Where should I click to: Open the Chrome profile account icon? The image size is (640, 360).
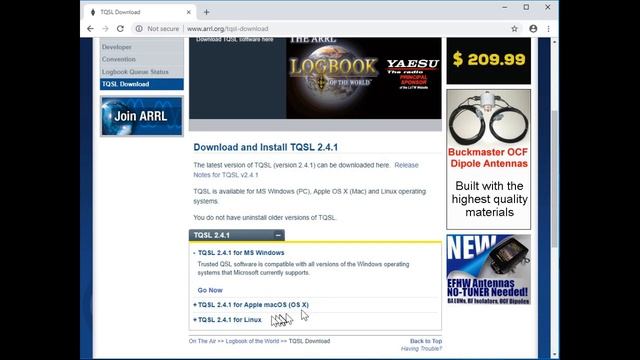(533, 29)
